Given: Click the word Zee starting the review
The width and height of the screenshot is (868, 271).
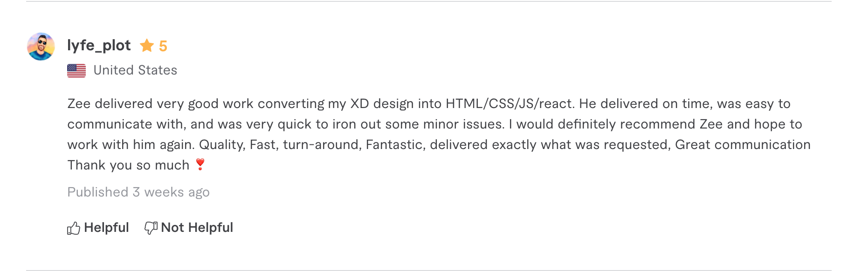Looking at the screenshot, I should coord(79,104).
